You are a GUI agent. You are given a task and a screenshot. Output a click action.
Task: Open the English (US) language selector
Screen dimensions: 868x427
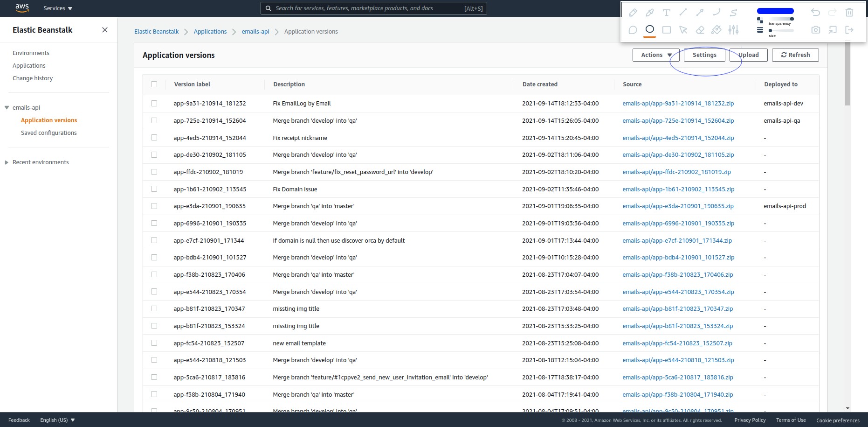click(57, 420)
